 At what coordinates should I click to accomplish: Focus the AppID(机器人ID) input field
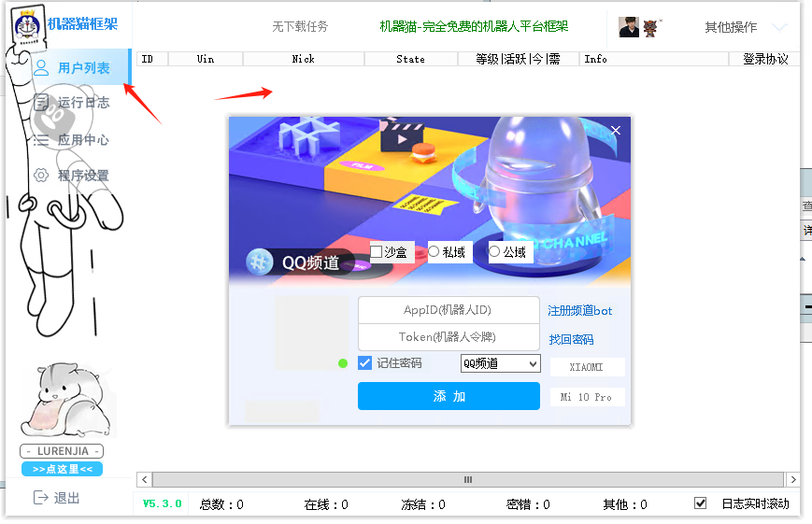click(x=449, y=310)
